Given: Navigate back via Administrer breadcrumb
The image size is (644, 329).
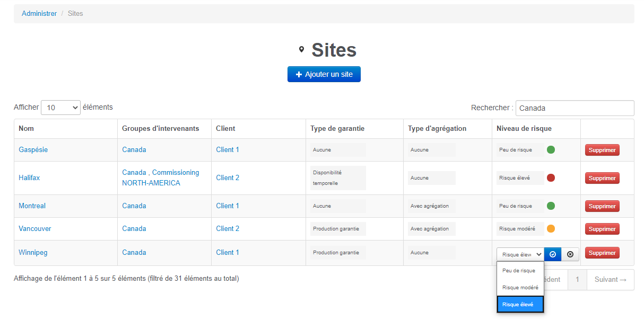Looking at the screenshot, I should (x=39, y=13).
